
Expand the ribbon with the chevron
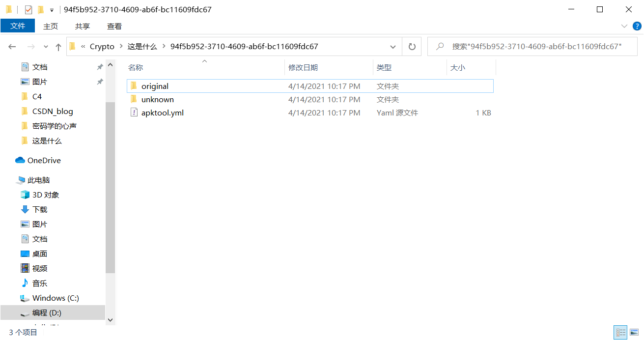(x=624, y=26)
